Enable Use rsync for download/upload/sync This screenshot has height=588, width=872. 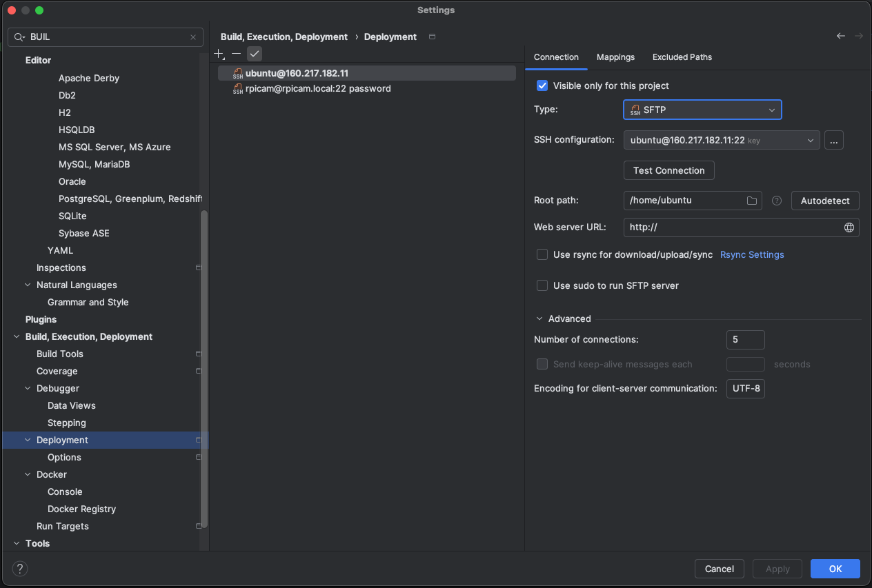(542, 254)
